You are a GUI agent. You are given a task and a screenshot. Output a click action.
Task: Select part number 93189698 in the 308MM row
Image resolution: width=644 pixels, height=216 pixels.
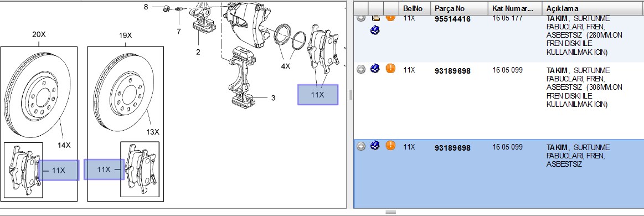coord(452,71)
